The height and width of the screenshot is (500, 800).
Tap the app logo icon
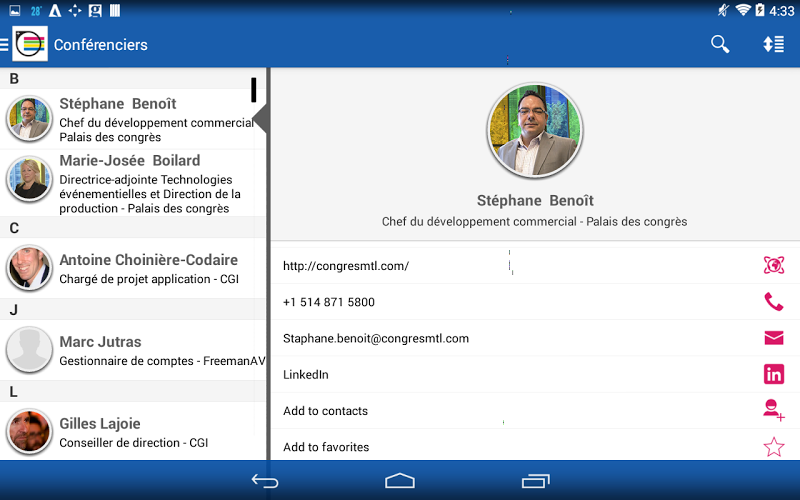point(30,44)
